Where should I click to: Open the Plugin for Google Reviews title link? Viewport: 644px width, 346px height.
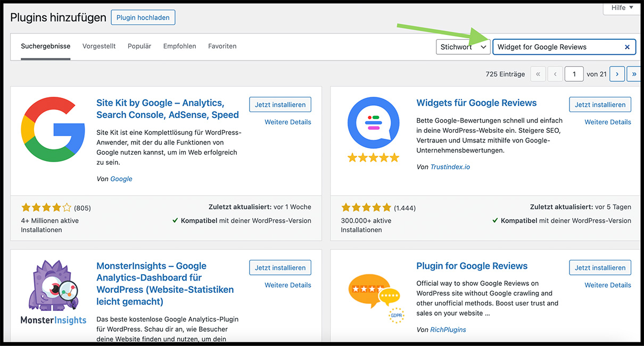[472, 266]
